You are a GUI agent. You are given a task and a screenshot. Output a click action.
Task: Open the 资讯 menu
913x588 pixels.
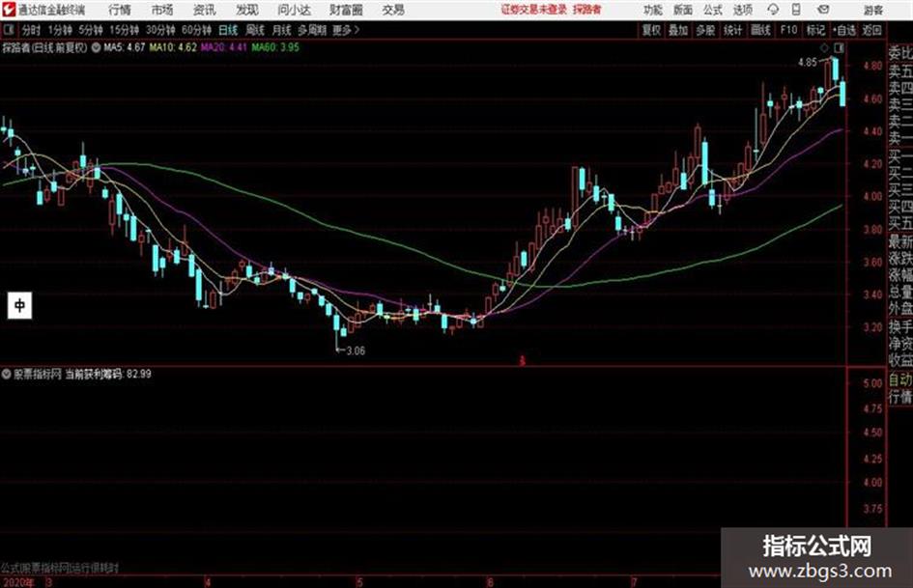pos(205,10)
